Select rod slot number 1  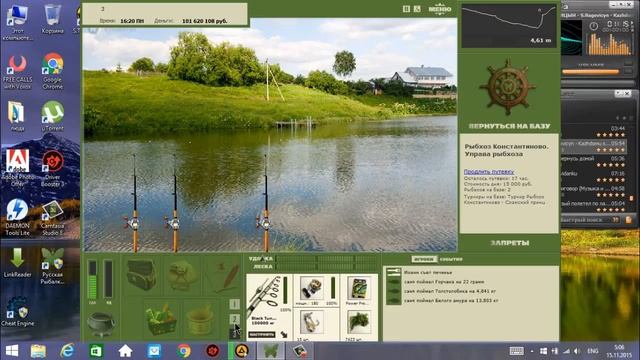pos(234,304)
